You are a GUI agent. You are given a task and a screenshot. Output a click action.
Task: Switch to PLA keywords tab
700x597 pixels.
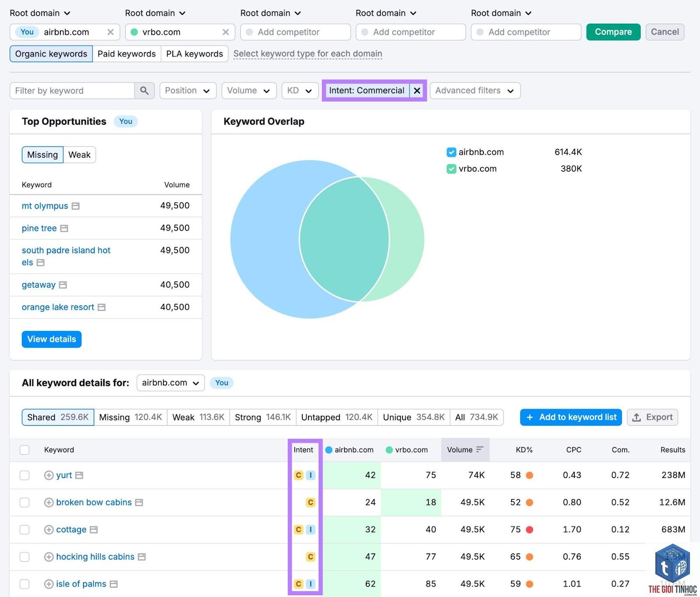tap(195, 54)
